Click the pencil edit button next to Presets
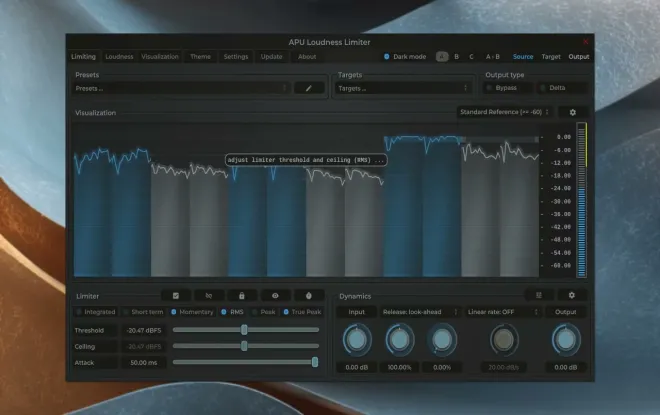Screen dimensions: 660x415 309,88
